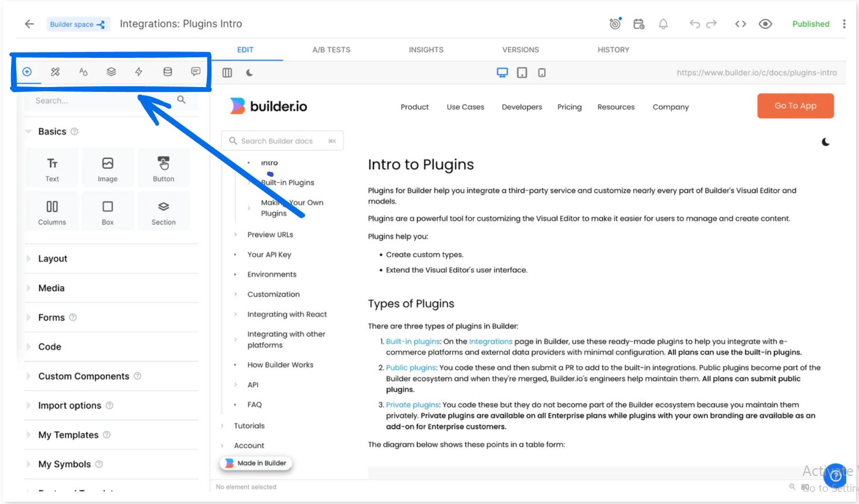Select the Button block
The image size is (859, 504).
(163, 169)
